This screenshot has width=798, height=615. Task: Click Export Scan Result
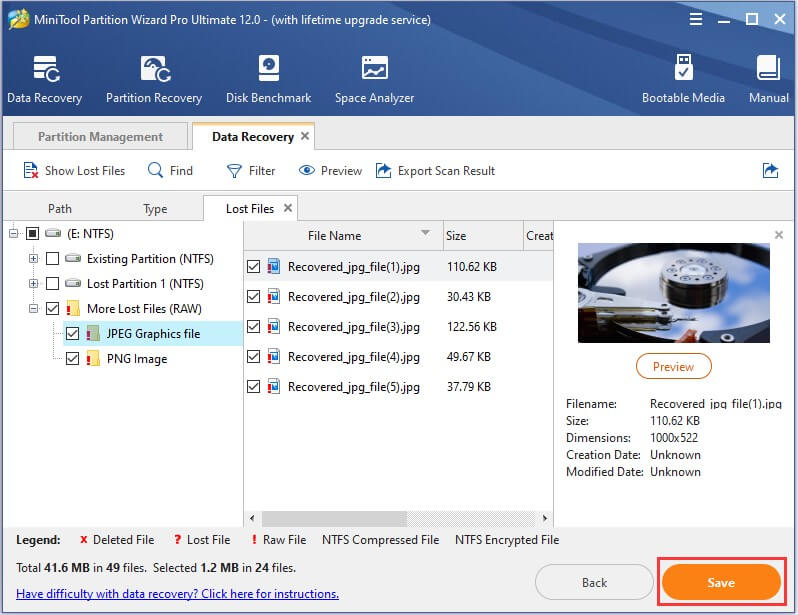435,171
